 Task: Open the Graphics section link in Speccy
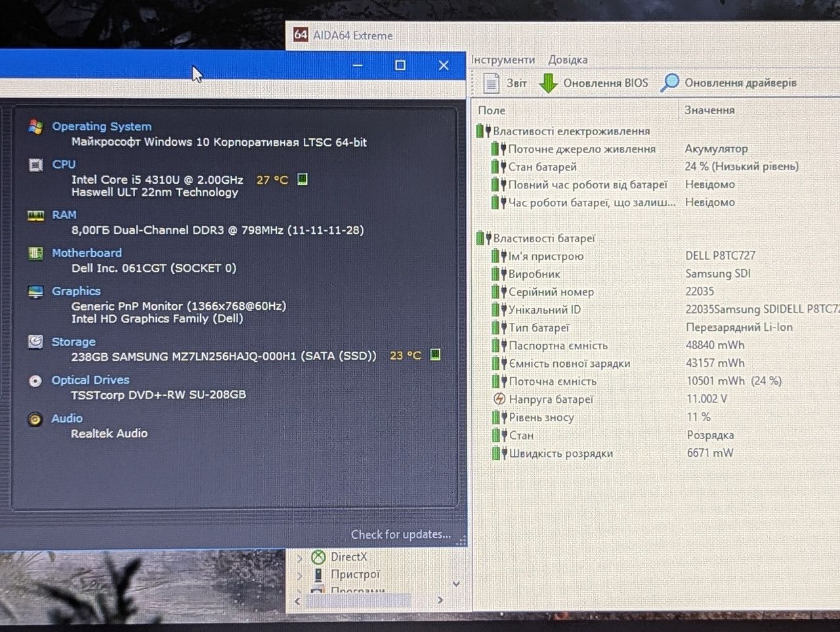(76, 291)
